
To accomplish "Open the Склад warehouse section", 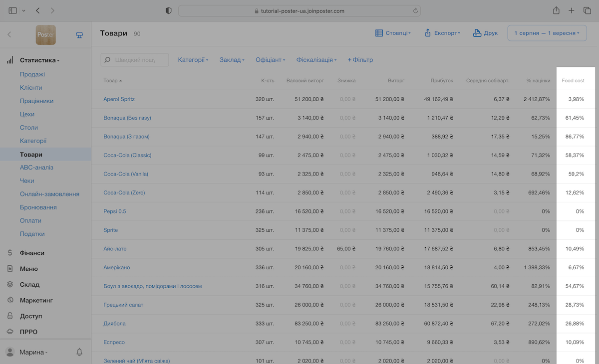I will [x=29, y=285].
